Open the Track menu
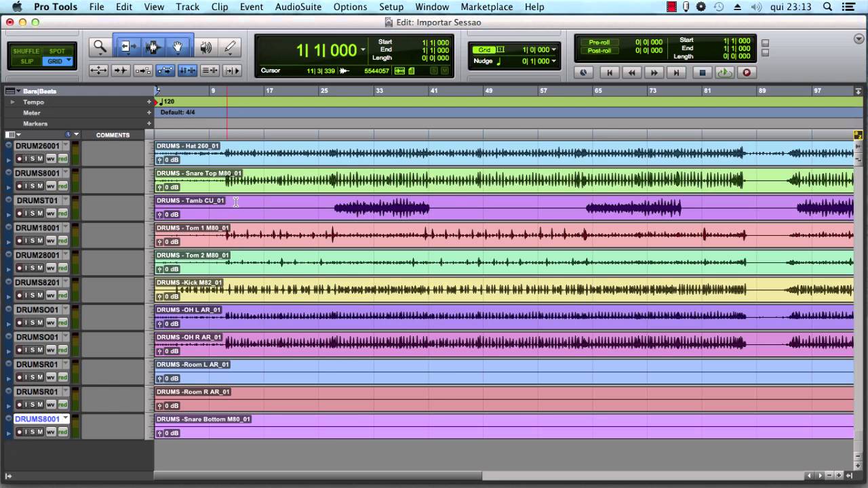 click(188, 7)
